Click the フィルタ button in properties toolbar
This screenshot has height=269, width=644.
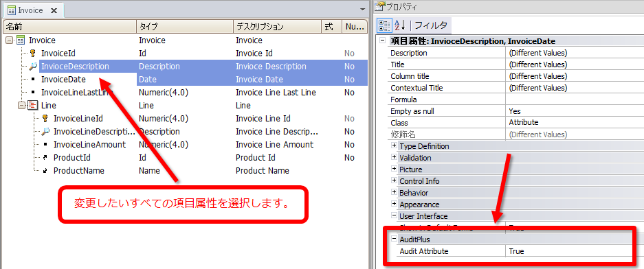point(431,25)
